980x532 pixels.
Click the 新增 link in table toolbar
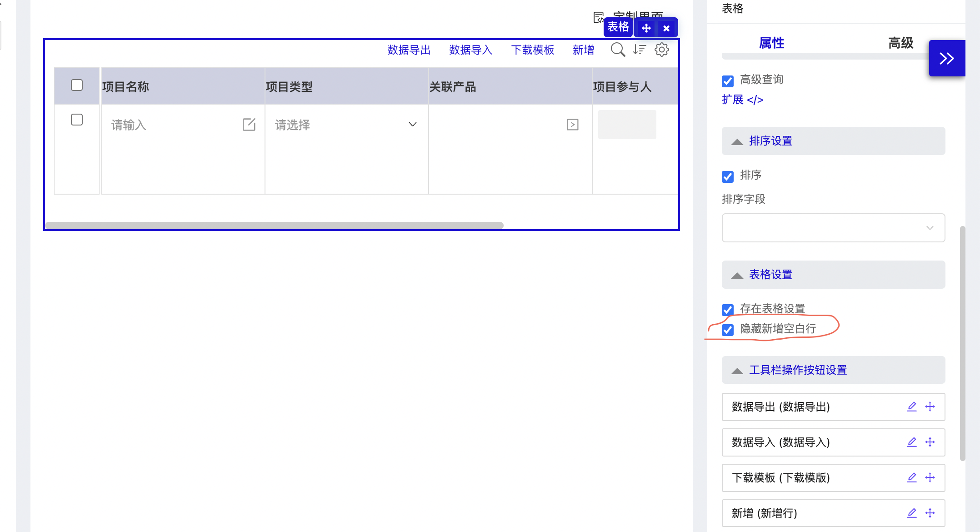pyautogui.click(x=583, y=50)
